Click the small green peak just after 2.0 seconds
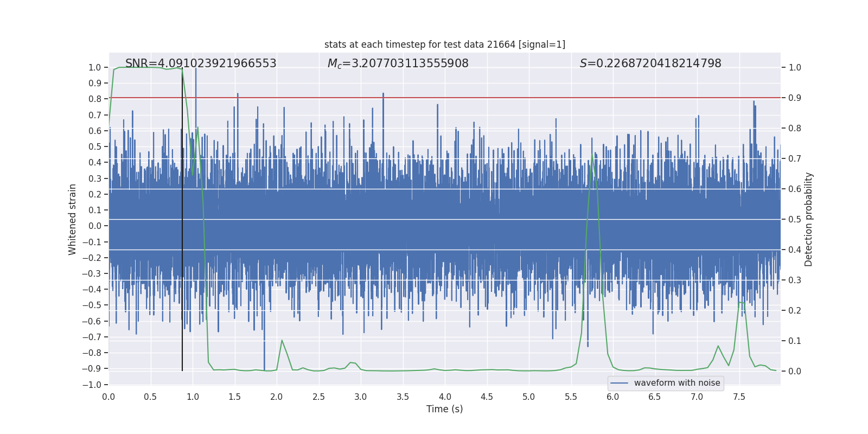This screenshot has height=434, width=868. 282,340
